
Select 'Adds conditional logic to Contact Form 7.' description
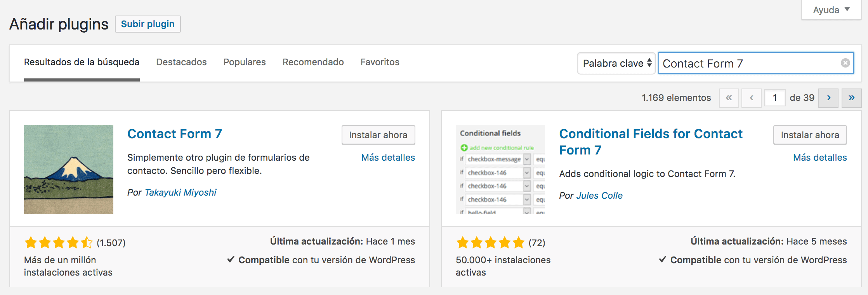coord(647,174)
